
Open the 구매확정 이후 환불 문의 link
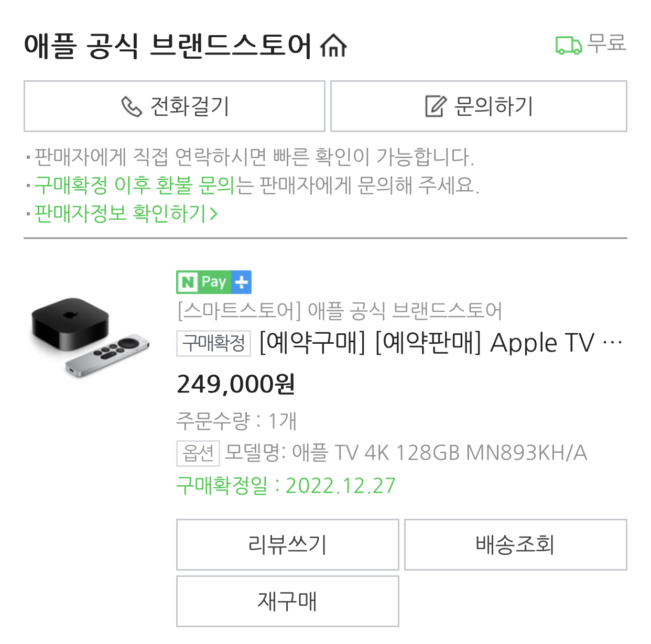coord(134,185)
